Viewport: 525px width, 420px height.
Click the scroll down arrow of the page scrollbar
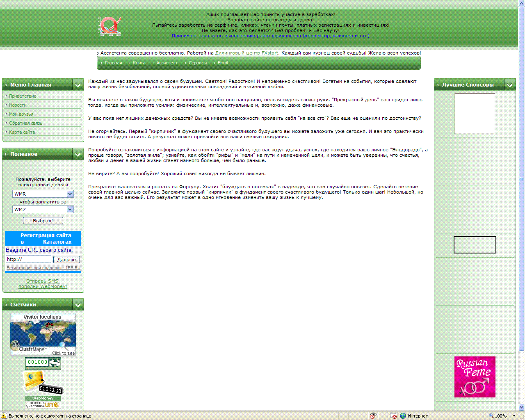click(x=522, y=407)
